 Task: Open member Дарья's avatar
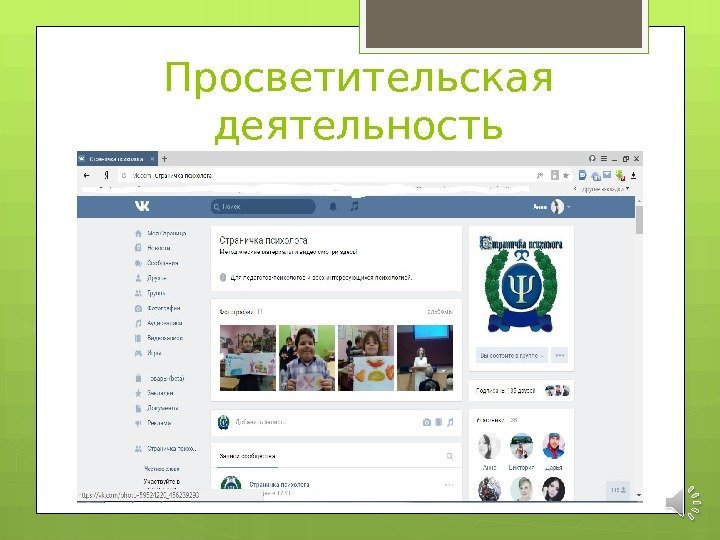point(553,446)
